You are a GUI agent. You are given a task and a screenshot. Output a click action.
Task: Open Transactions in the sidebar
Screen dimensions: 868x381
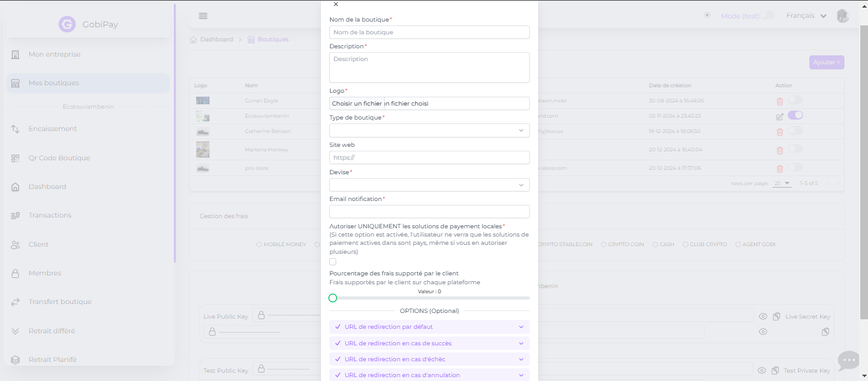(x=50, y=216)
